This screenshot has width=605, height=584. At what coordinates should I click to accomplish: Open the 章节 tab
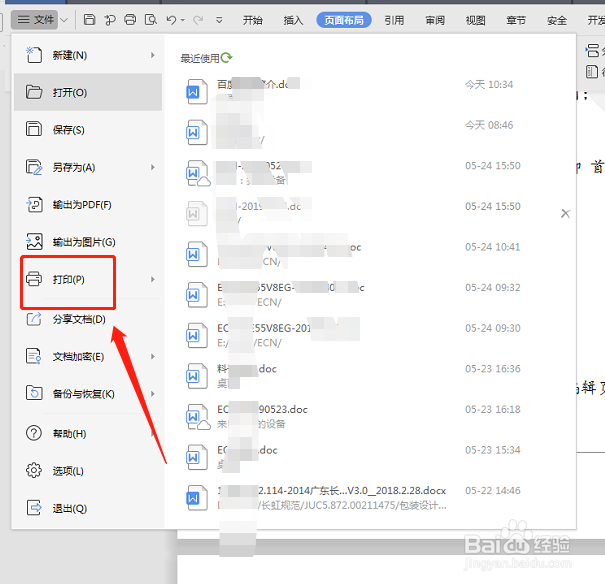pos(516,20)
